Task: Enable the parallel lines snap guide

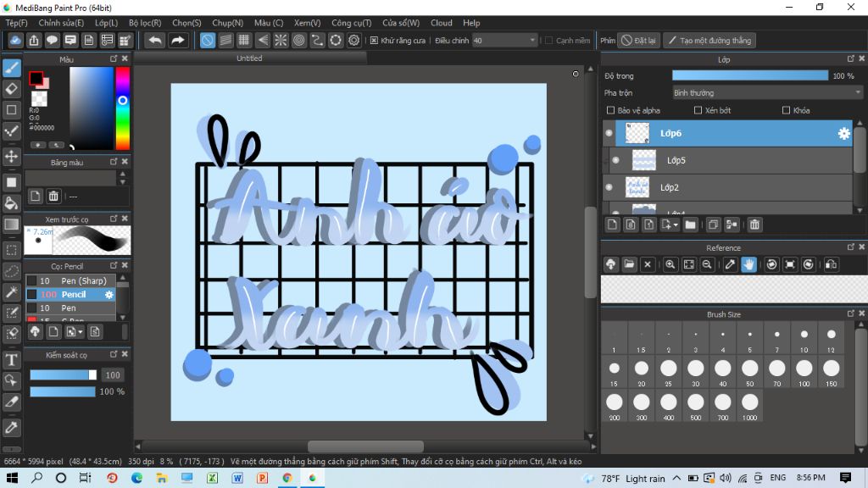Action: (225, 41)
